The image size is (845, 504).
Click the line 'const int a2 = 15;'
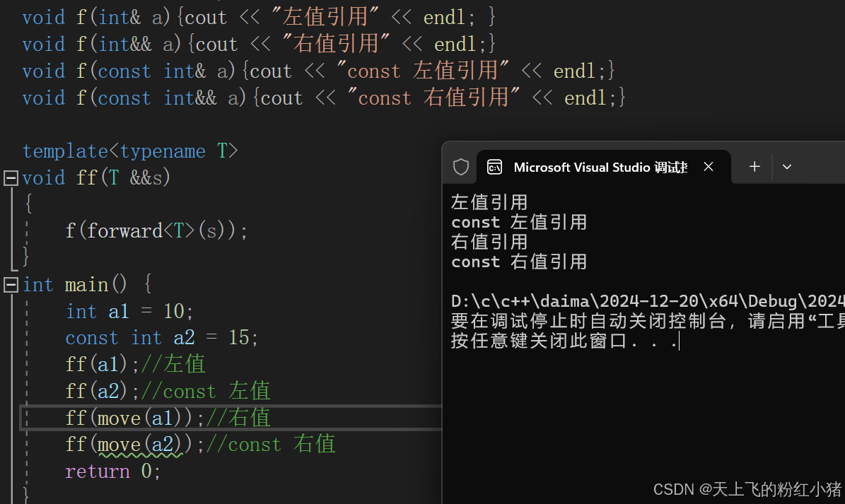coord(162,338)
